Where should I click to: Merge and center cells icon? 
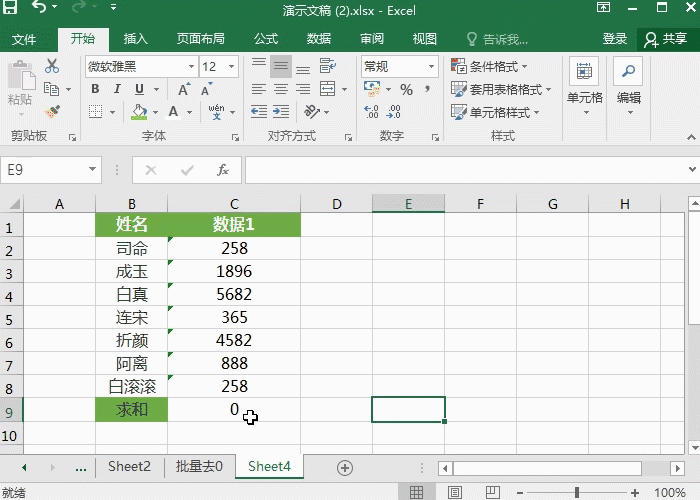coord(328,89)
